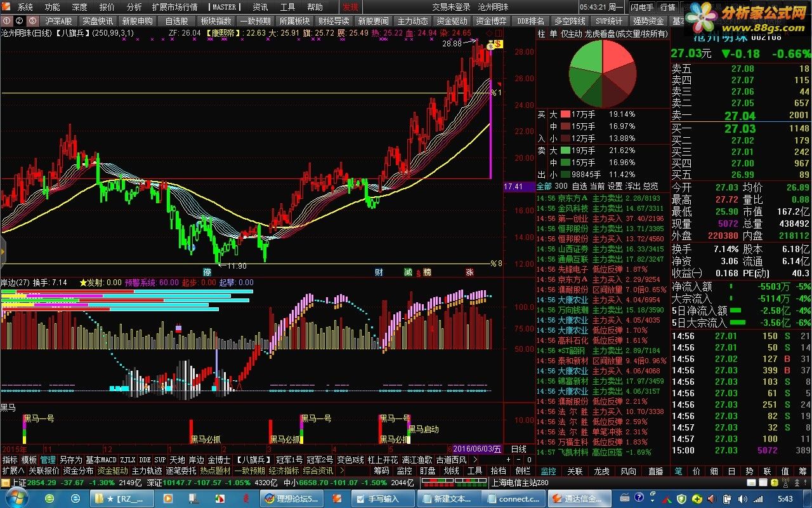Click the 闪电手 button

click(642, 7)
